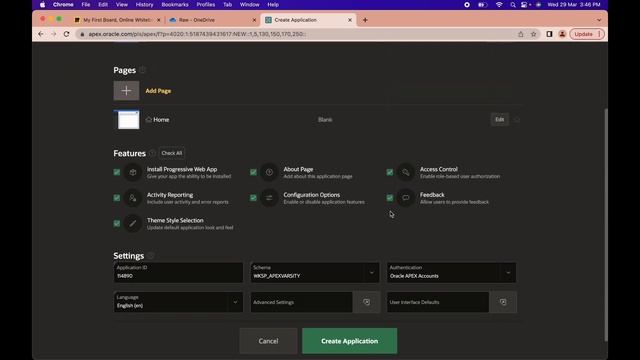Uncheck Install Progressive Web App
The width and height of the screenshot is (640, 360).
(x=117, y=172)
